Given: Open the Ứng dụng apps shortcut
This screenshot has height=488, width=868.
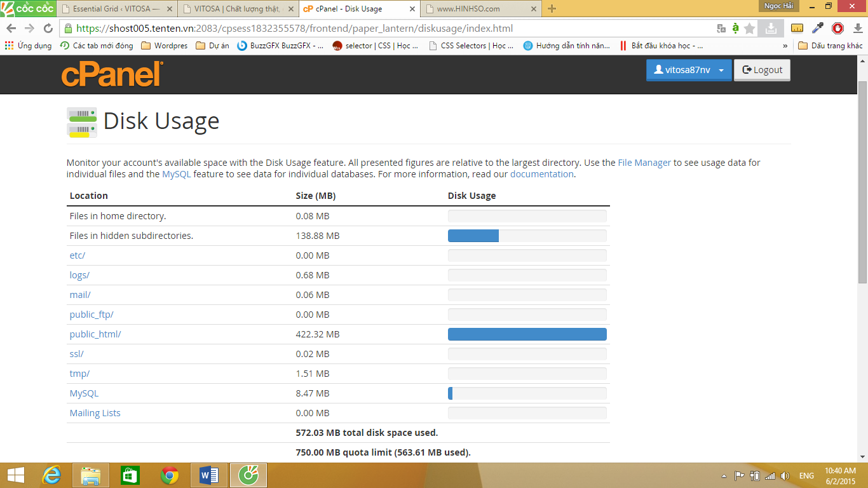Looking at the screenshot, I should coord(28,46).
